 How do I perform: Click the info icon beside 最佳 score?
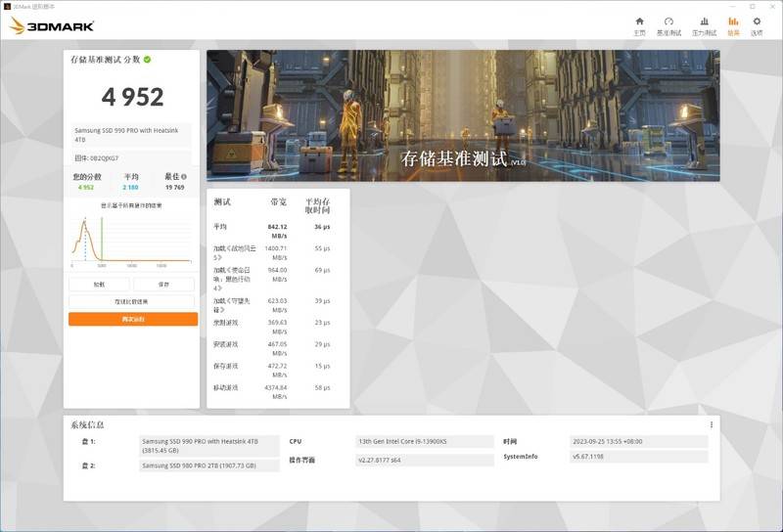pos(183,177)
